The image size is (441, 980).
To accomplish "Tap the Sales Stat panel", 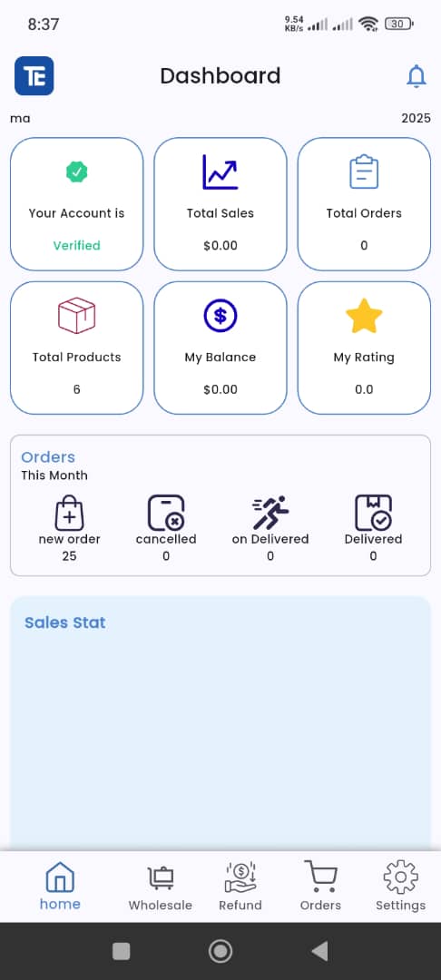I will coord(220,722).
